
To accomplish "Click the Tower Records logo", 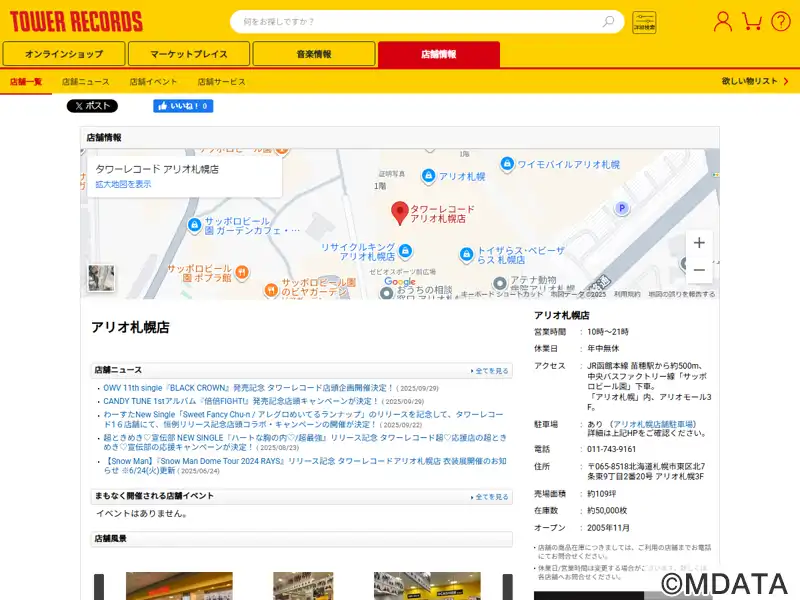I will tap(76, 22).
